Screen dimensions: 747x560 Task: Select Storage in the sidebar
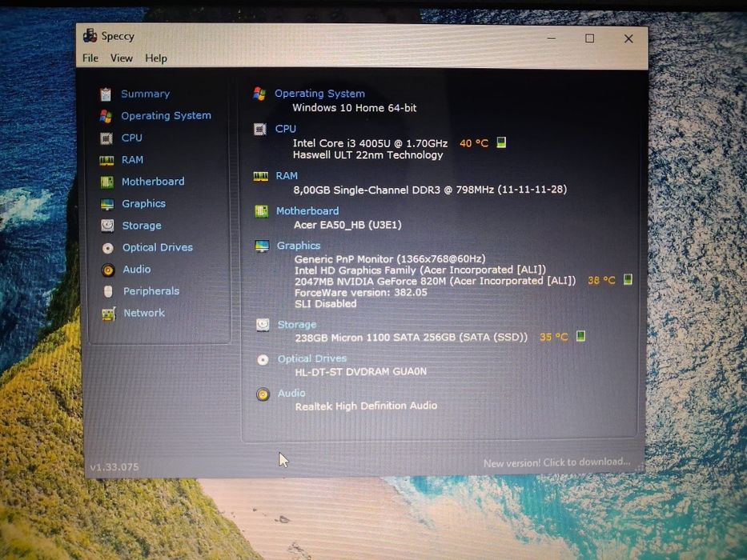142,226
